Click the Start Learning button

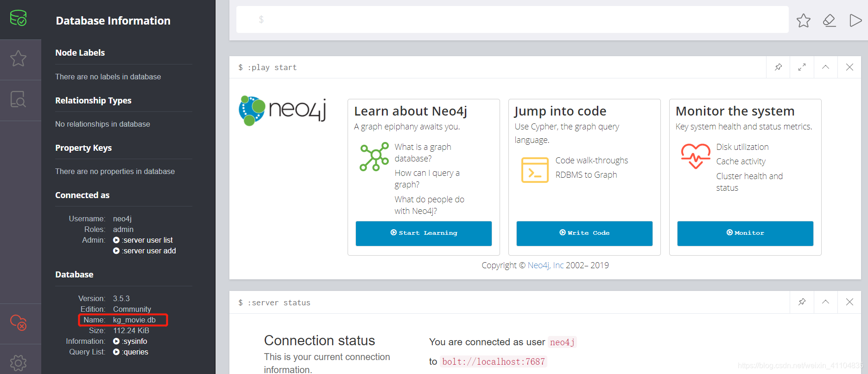pos(424,233)
